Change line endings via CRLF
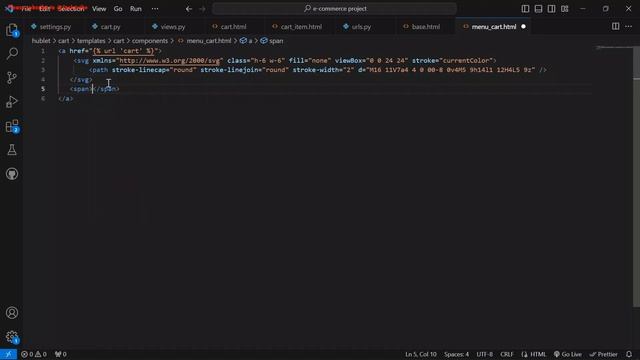Screen dimensions: 640x360 [x=507, y=354]
